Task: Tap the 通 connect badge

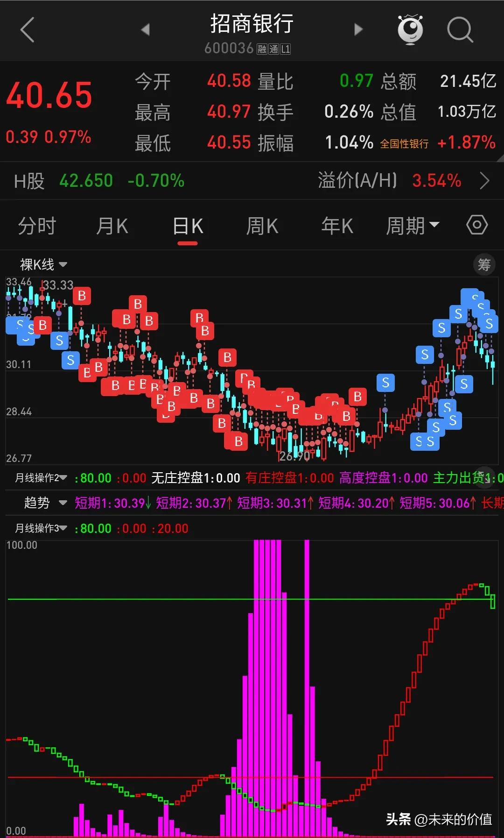Action: 273,49
